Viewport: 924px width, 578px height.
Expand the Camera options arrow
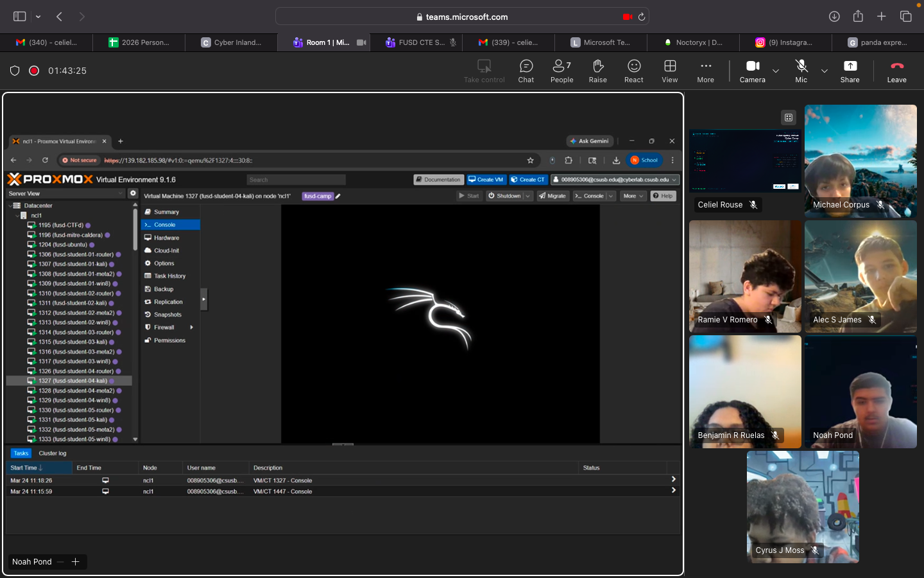coord(776,71)
